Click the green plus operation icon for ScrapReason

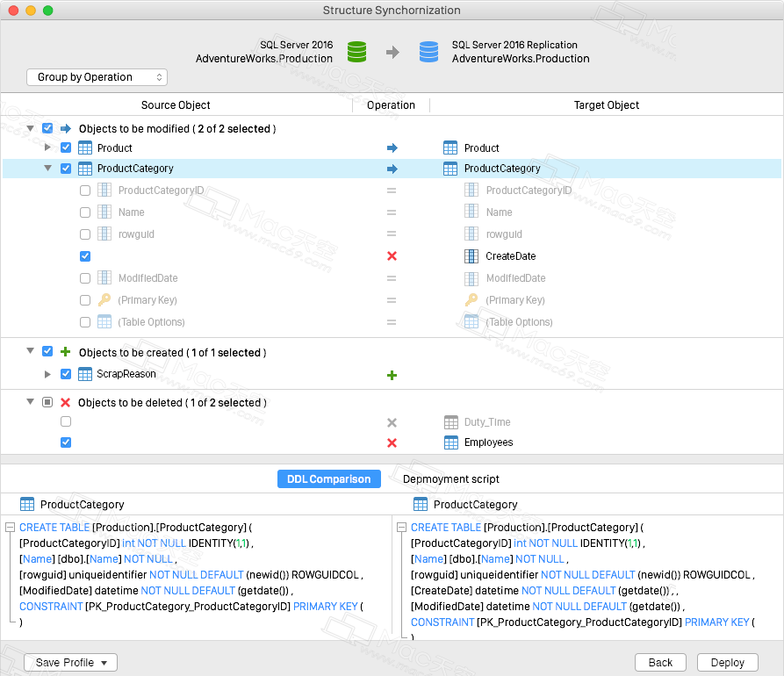click(x=392, y=375)
